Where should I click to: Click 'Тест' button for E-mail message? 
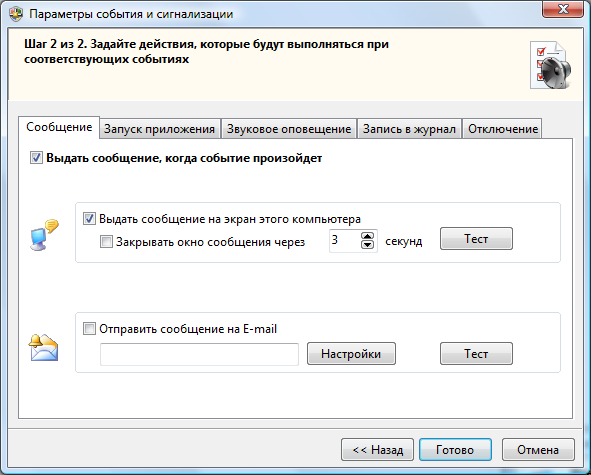click(476, 354)
